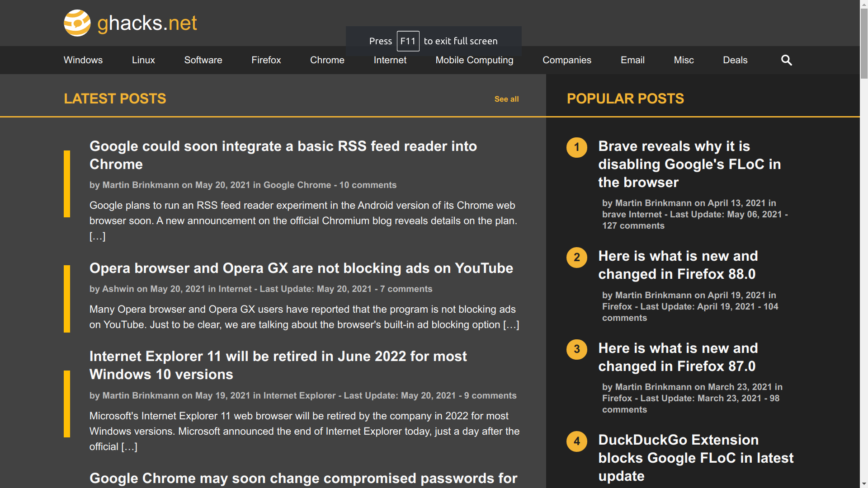Open the Firefox menu category
The image size is (868, 488).
(266, 60)
